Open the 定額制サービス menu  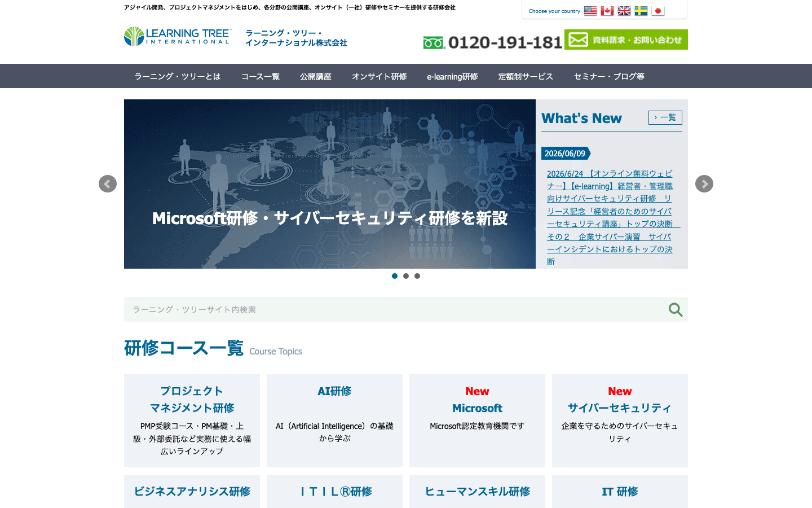coord(526,76)
